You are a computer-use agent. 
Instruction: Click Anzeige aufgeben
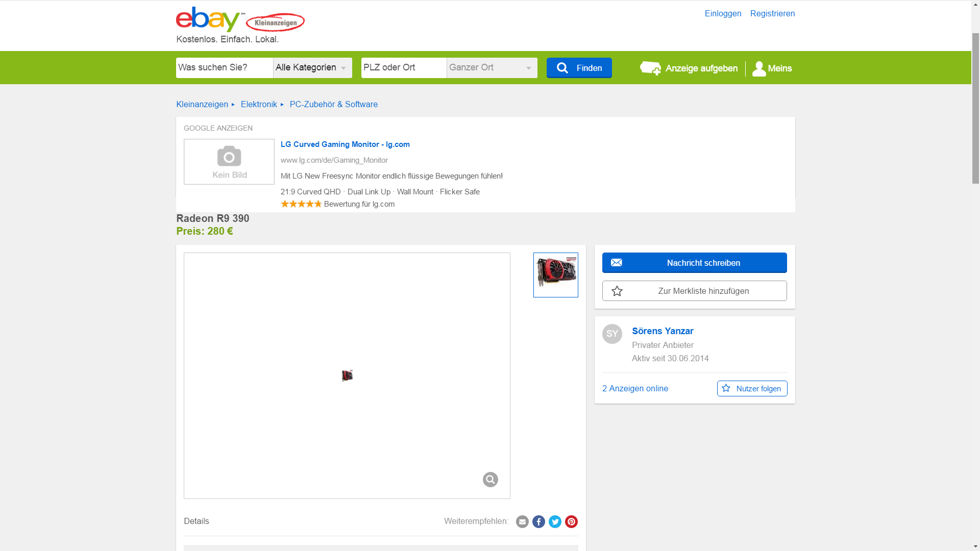pyautogui.click(x=689, y=68)
